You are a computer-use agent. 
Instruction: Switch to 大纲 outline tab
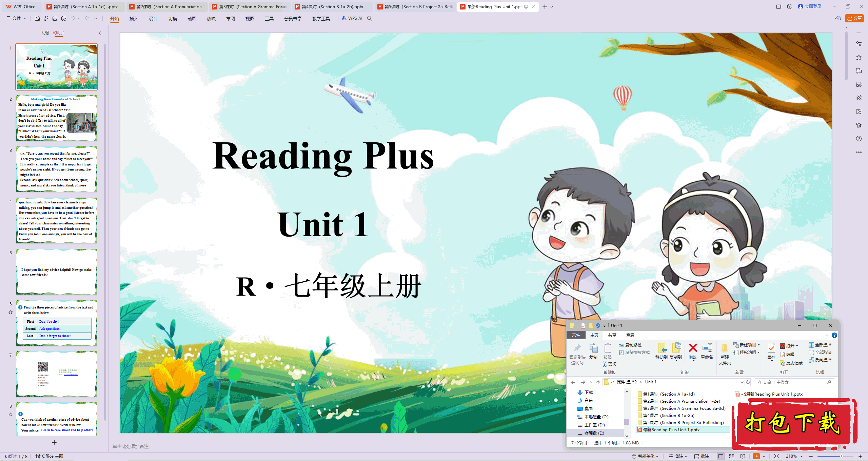(x=44, y=33)
